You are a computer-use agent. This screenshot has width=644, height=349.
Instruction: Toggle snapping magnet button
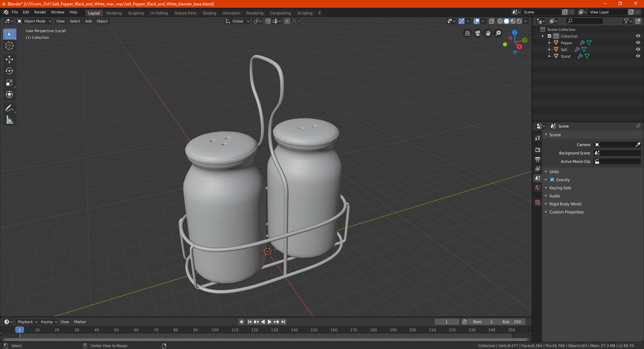(x=268, y=21)
